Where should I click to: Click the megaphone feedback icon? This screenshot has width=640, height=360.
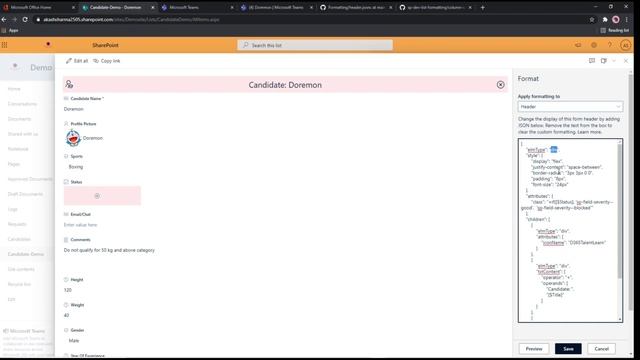pyautogui.click(x=578, y=45)
